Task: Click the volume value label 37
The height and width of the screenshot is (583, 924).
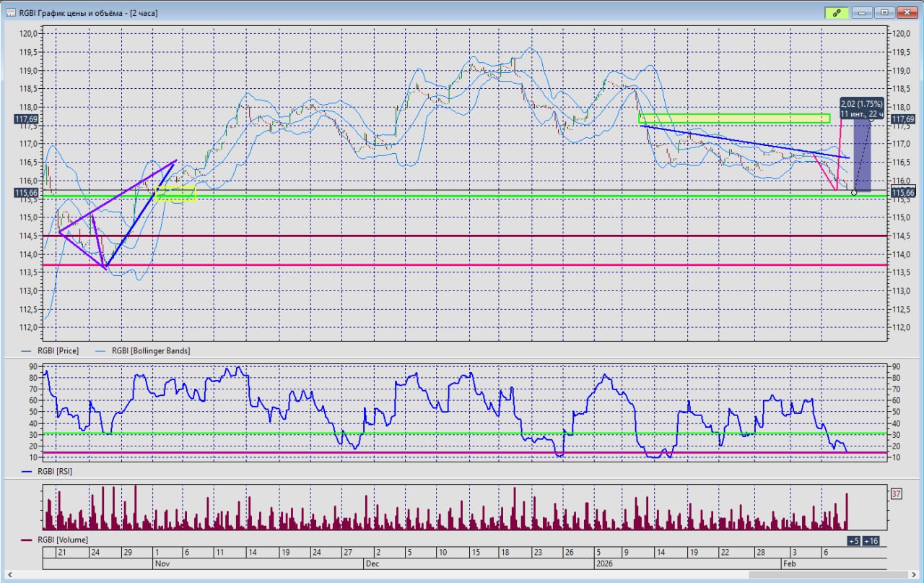Action: [896, 494]
